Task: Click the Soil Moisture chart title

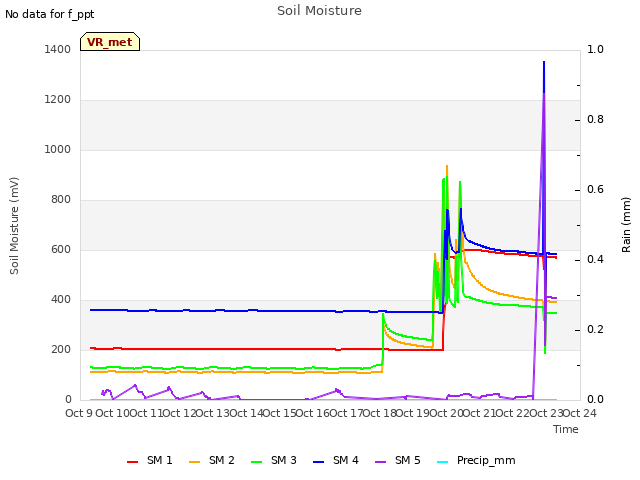Action: [x=319, y=11]
